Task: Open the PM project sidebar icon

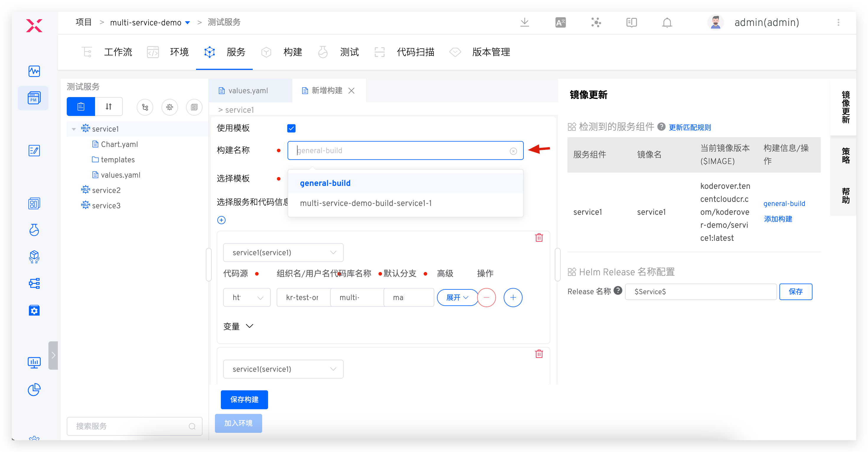Action: click(x=34, y=98)
